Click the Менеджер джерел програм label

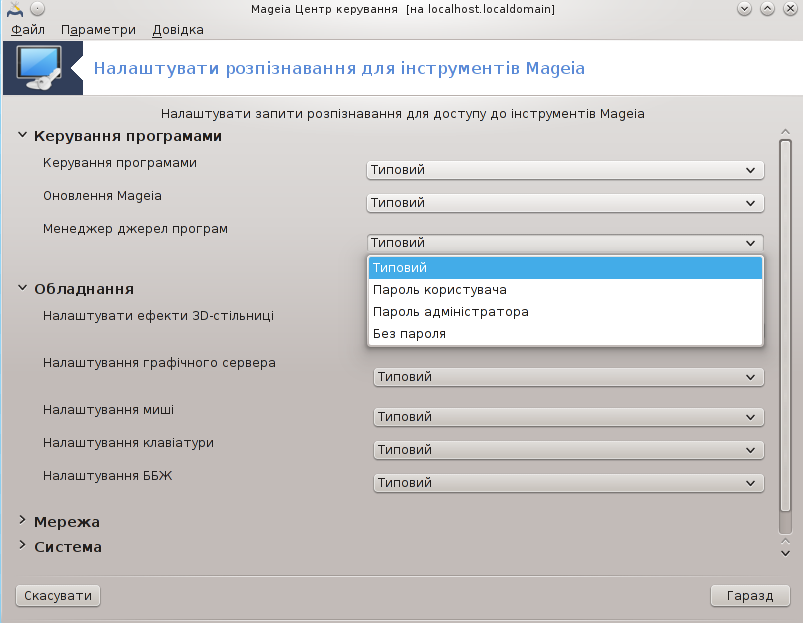point(135,229)
